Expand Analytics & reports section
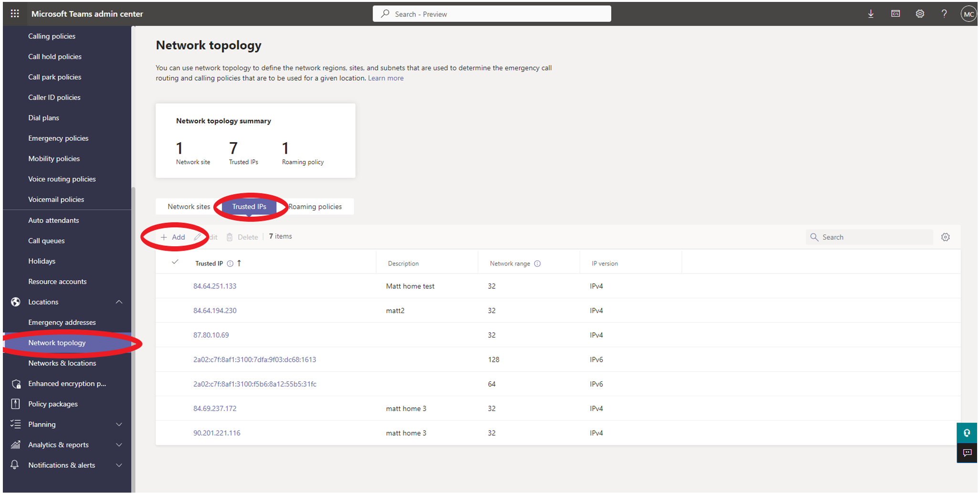Image resolution: width=980 pixels, height=495 pixels. pos(119,445)
